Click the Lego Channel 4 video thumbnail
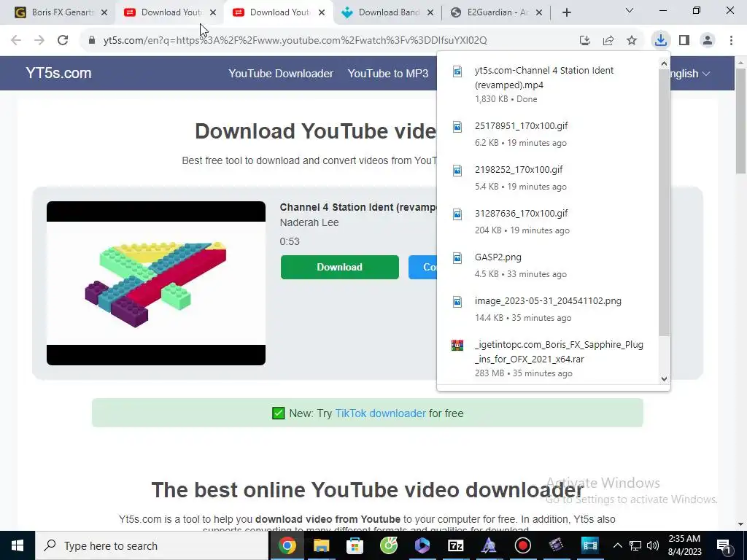 (156, 284)
